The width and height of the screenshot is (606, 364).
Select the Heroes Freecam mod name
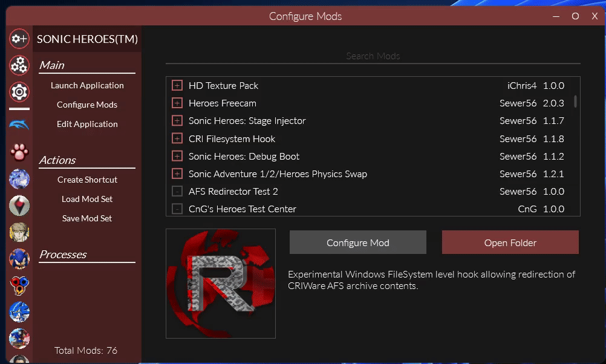pyautogui.click(x=223, y=103)
